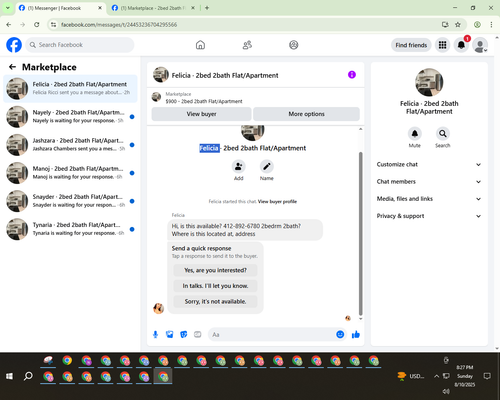This screenshot has width=500, height=400.
Task: Reload the page
Action: (37, 24)
